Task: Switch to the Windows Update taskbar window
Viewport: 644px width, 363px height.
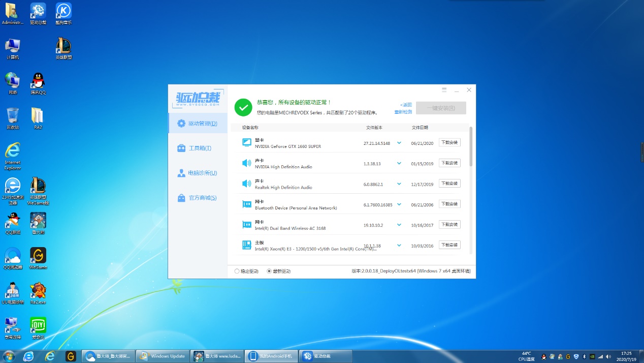Action: (x=162, y=356)
